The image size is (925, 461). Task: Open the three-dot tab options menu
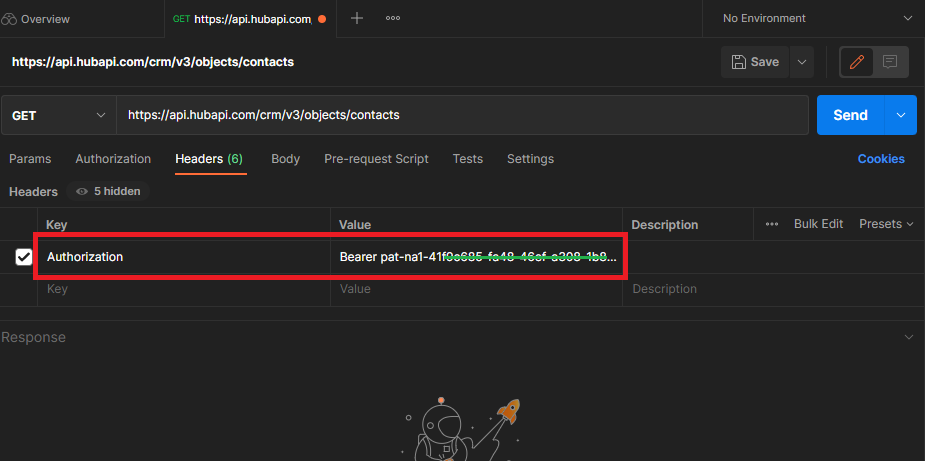(x=393, y=18)
